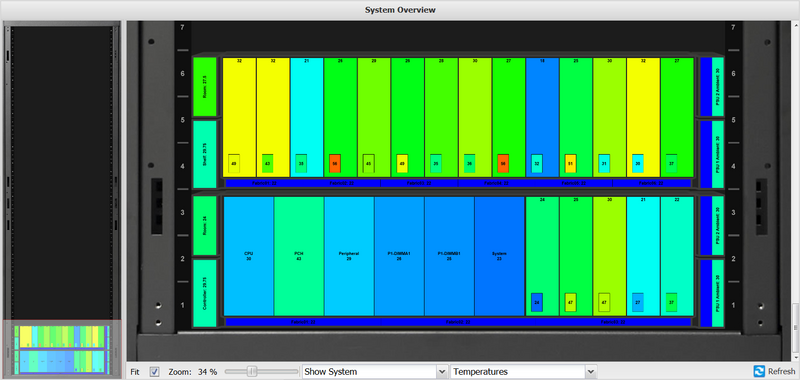Toggle the Fit checkbox
Viewport: 800px width, 380px height.
click(x=155, y=372)
